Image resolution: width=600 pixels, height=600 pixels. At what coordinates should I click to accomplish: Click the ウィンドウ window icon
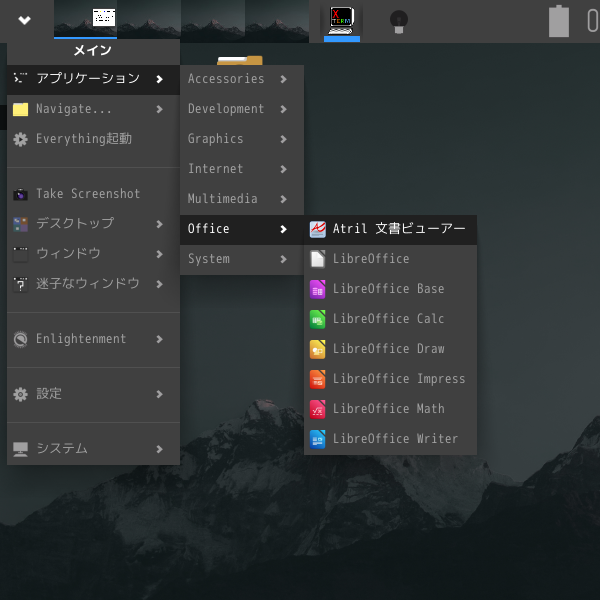(x=20, y=254)
